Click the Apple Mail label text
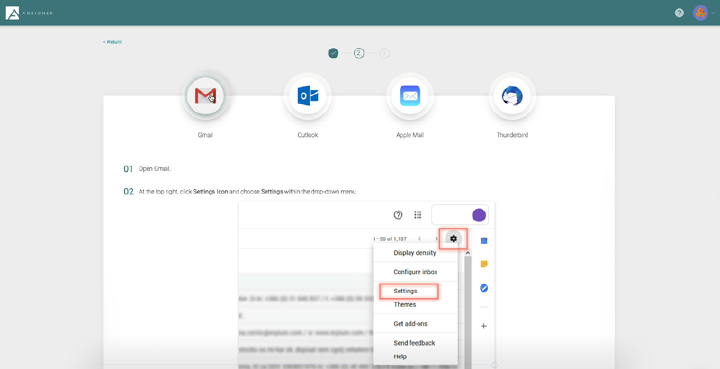The width and height of the screenshot is (720, 369). point(410,135)
